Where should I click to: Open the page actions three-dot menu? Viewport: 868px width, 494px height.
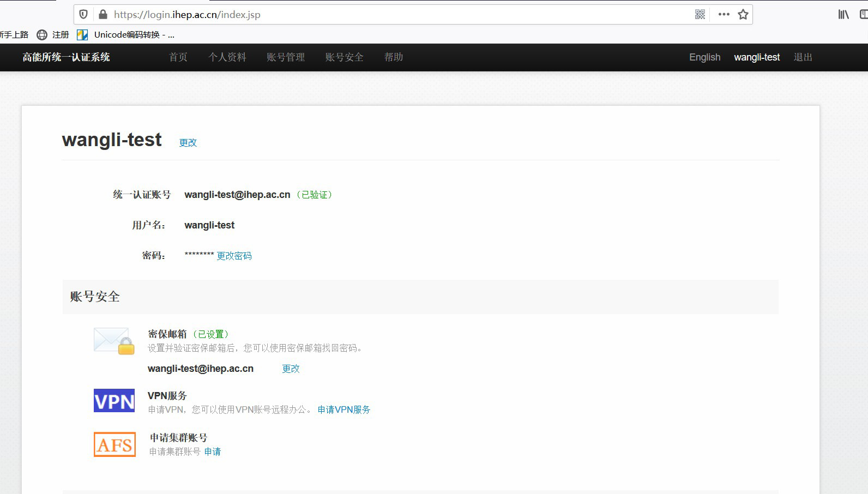(724, 14)
